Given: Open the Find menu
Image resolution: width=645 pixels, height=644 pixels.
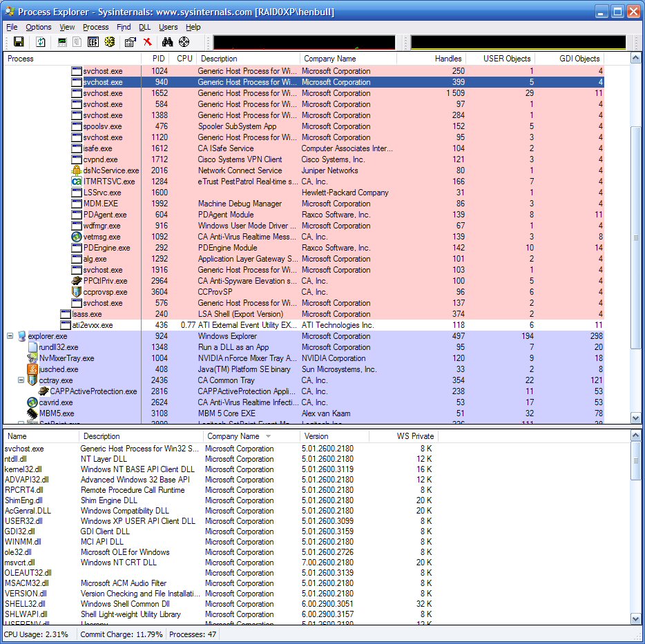Looking at the screenshot, I should (124, 27).
